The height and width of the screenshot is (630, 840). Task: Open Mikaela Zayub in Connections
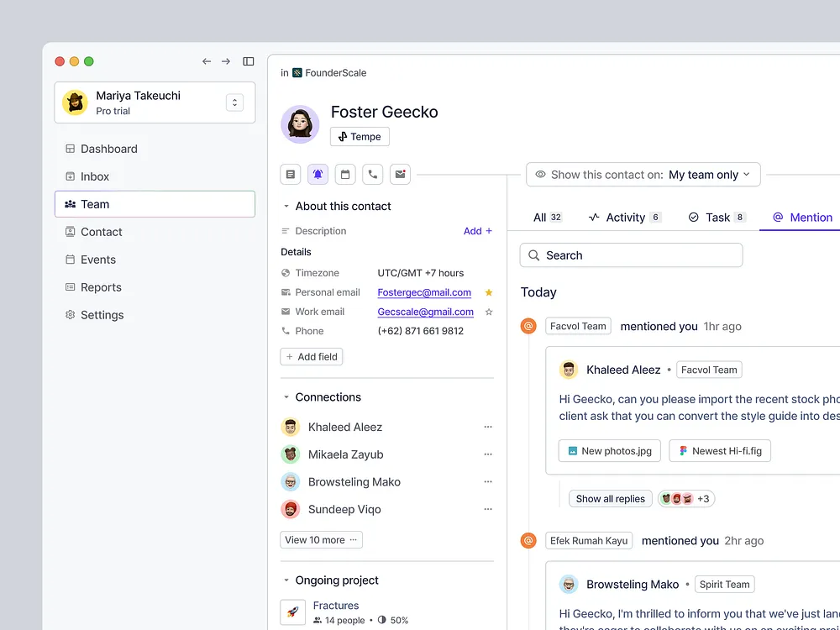pos(345,454)
